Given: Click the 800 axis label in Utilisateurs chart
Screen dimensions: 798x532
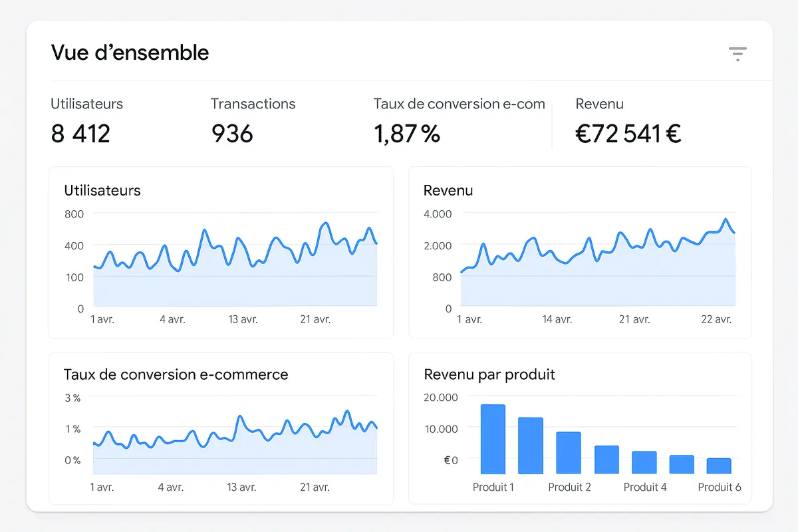Looking at the screenshot, I should tap(74, 213).
